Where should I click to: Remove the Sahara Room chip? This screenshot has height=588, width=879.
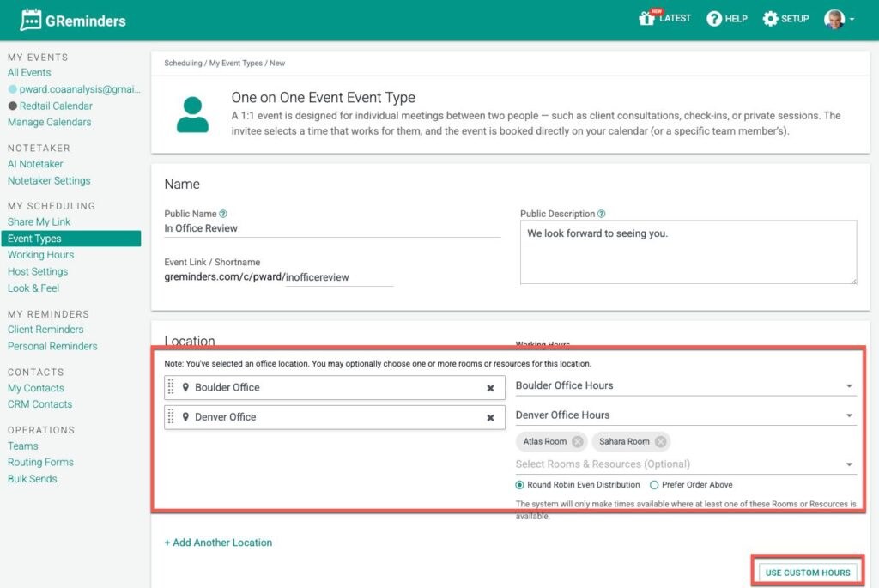(x=660, y=442)
